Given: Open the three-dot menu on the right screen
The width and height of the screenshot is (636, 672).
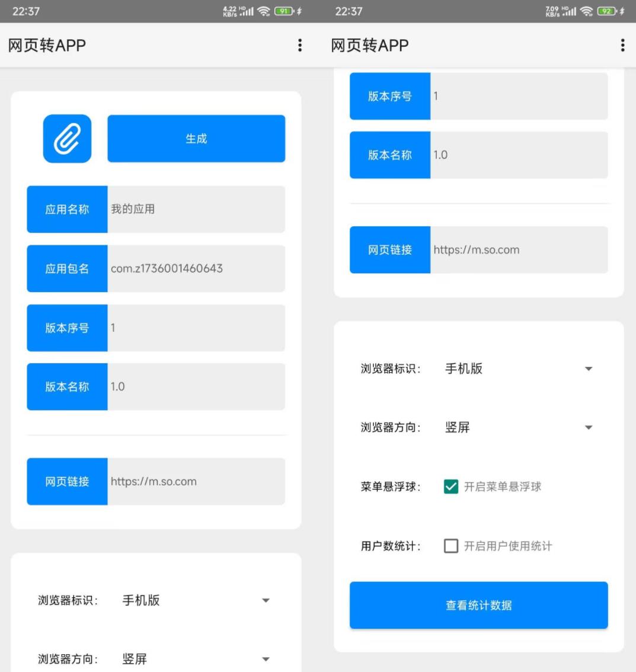Looking at the screenshot, I should point(622,46).
